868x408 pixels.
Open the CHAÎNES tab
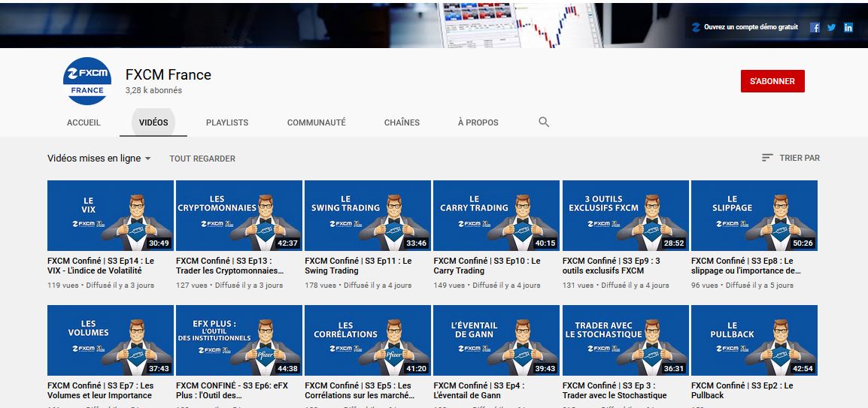coord(402,122)
